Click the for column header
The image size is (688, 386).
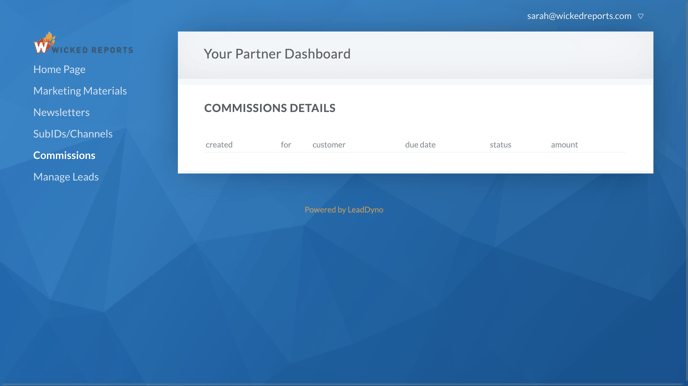[286, 145]
